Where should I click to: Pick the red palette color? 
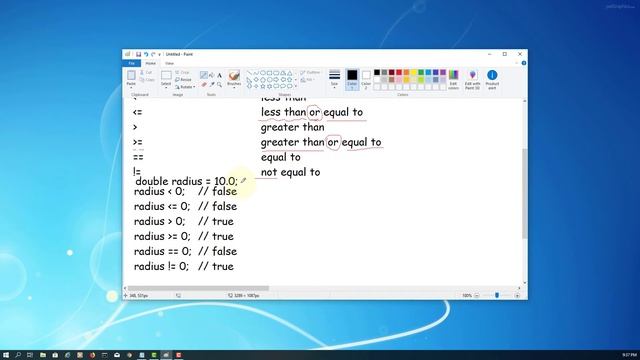pyautogui.click(x=399, y=72)
